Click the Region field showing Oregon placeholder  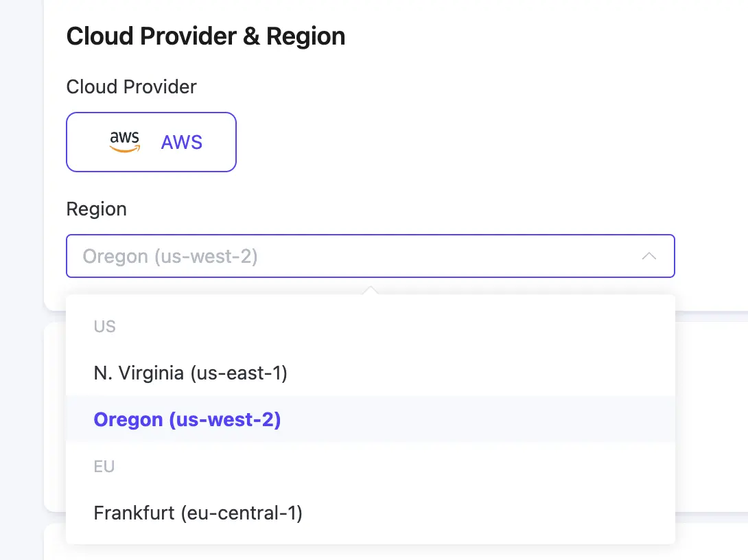point(370,256)
